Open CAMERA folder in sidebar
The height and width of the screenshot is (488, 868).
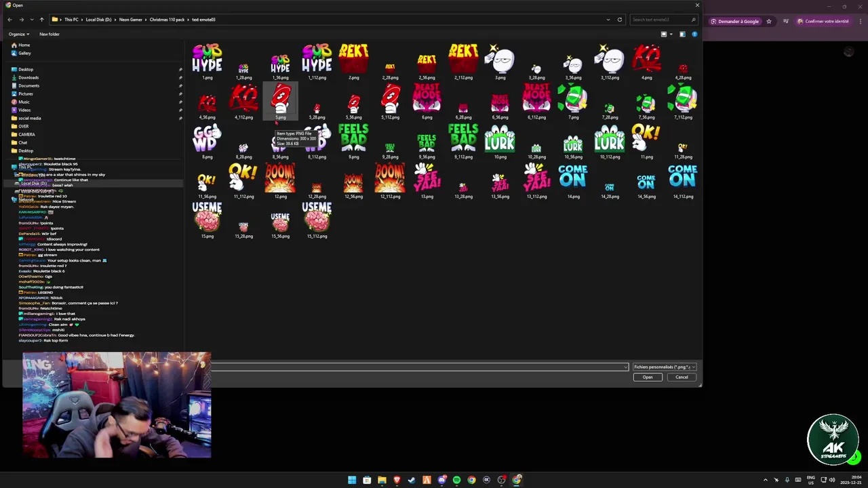26,134
